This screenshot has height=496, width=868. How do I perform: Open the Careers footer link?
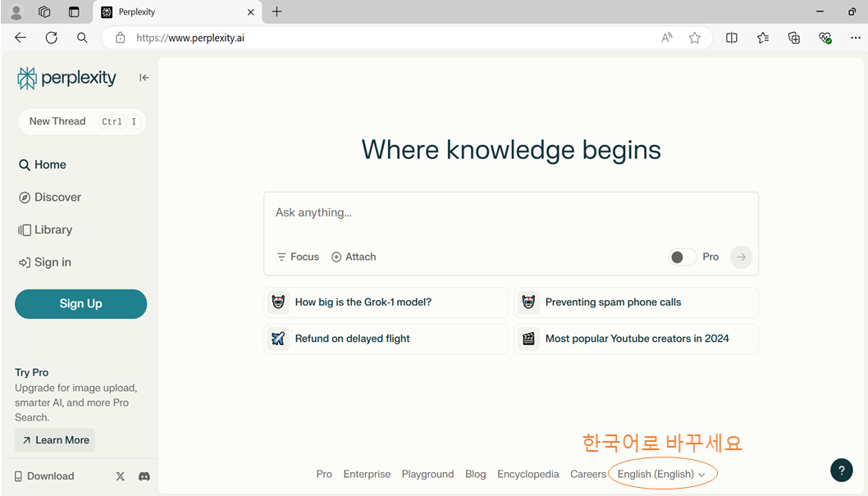click(x=588, y=475)
